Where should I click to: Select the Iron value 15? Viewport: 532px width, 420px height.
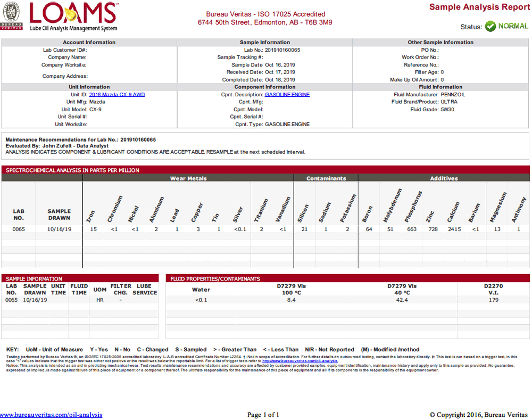click(x=93, y=229)
